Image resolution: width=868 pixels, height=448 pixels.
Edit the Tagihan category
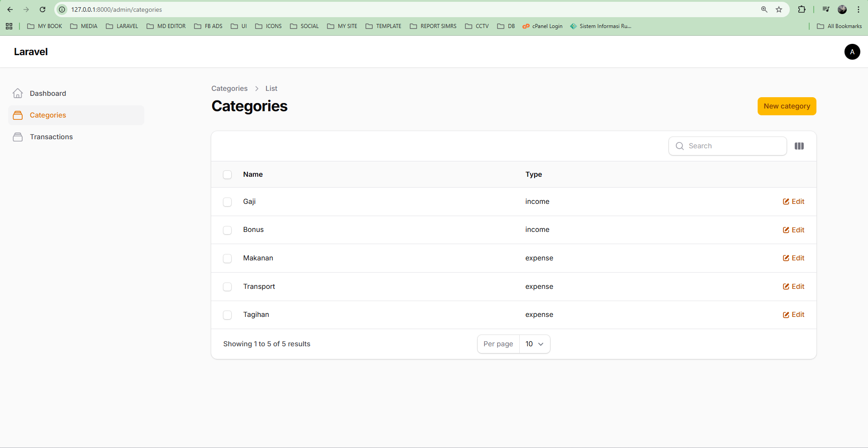[x=793, y=315]
